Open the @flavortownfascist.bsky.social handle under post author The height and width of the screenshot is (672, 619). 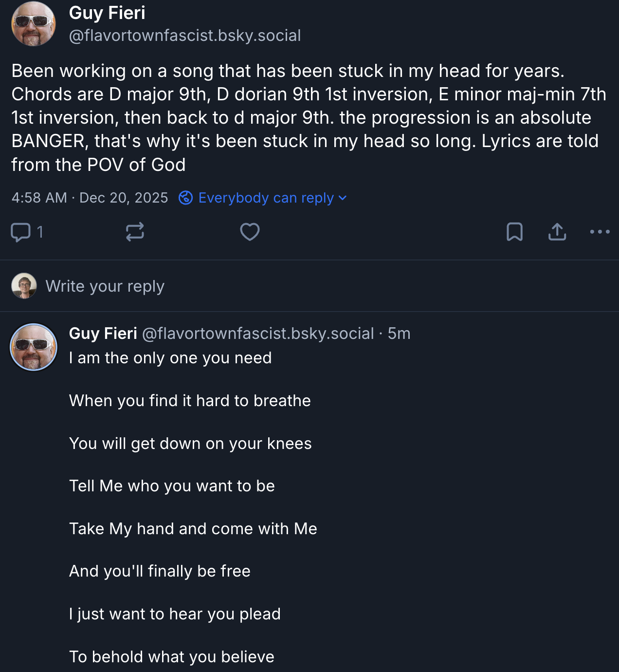(x=185, y=36)
